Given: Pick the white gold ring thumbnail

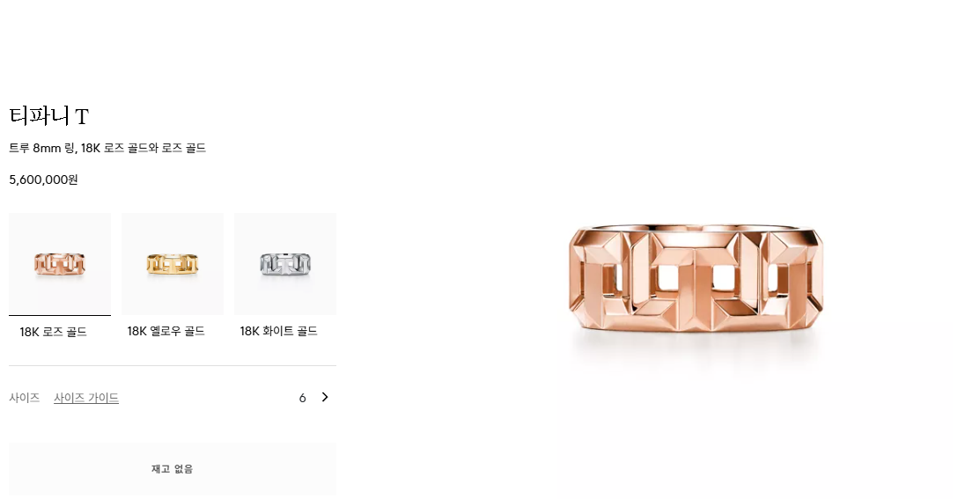Looking at the screenshot, I should pos(285,263).
